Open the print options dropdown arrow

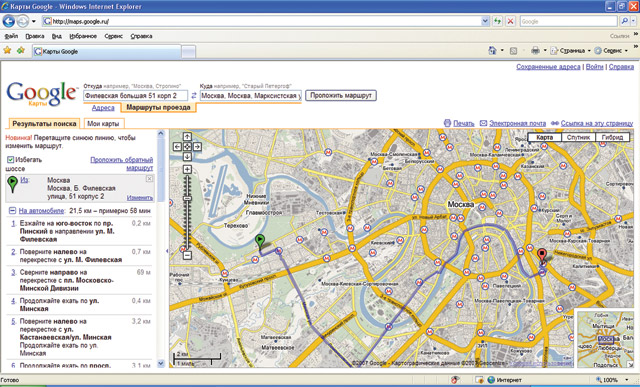pos(545,51)
